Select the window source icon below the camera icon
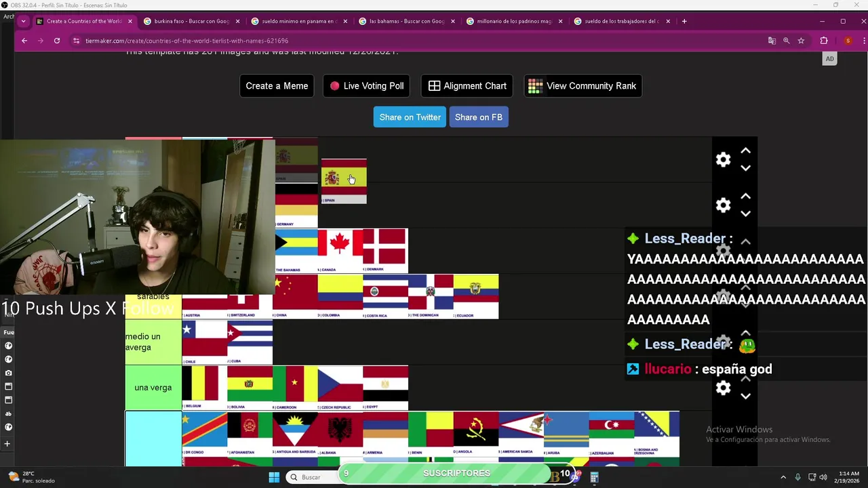Screen dimensions: 868x488 [8, 386]
